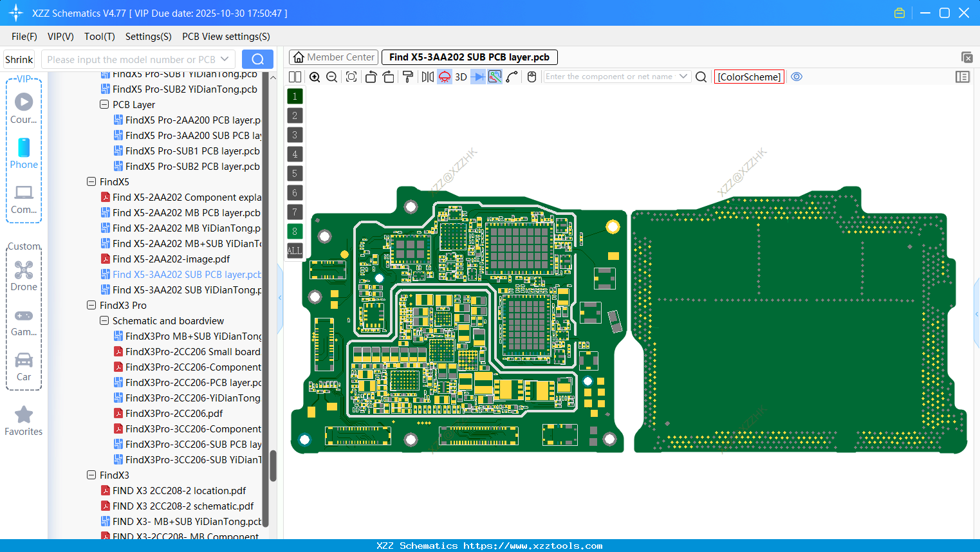Open the PCB View settings menu
This screenshot has height=552, width=980.
click(225, 37)
